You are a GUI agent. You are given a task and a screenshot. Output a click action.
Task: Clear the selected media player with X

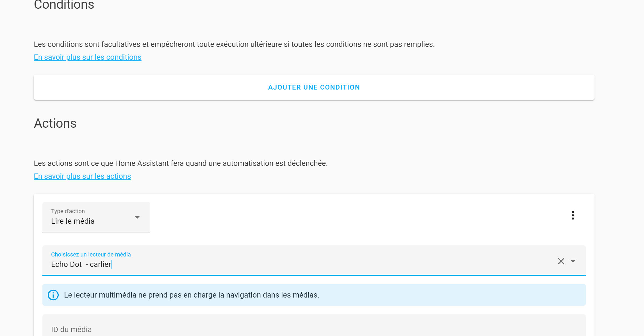click(x=561, y=261)
